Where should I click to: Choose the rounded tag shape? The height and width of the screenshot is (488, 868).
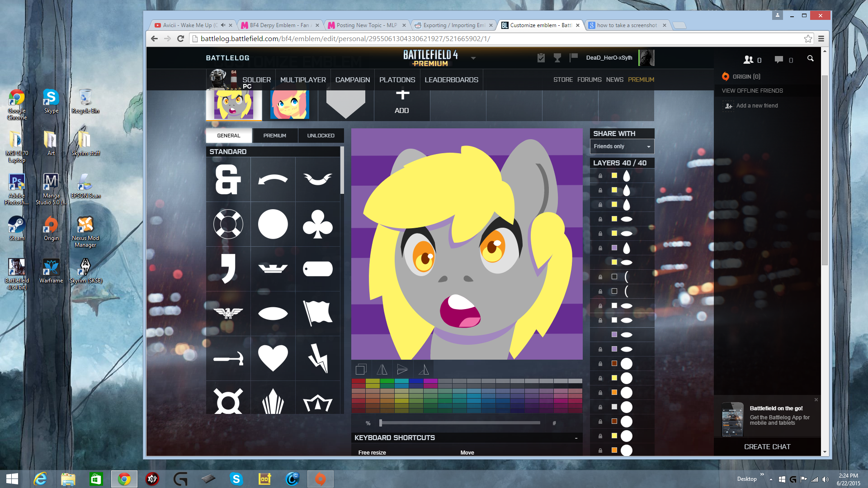[x=318, y=269]
